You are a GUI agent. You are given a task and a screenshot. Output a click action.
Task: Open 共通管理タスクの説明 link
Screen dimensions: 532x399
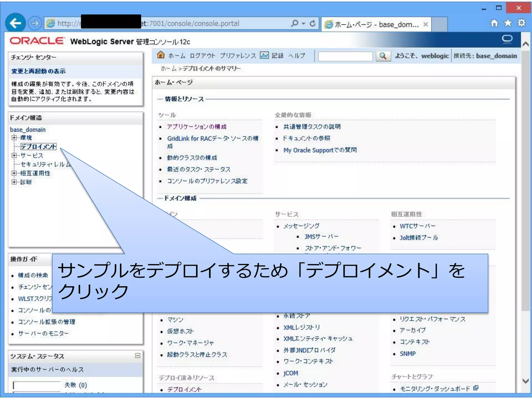(x=312, y=127)
